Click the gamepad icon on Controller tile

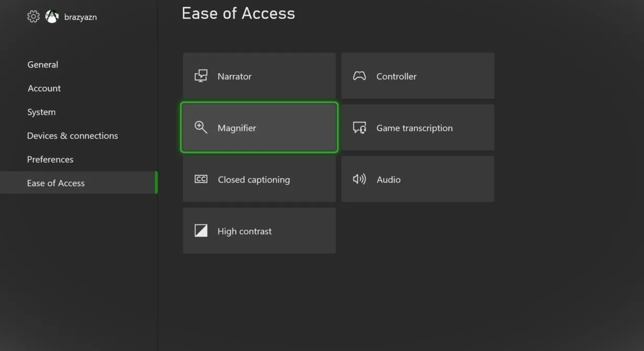(x=359, y=76)
